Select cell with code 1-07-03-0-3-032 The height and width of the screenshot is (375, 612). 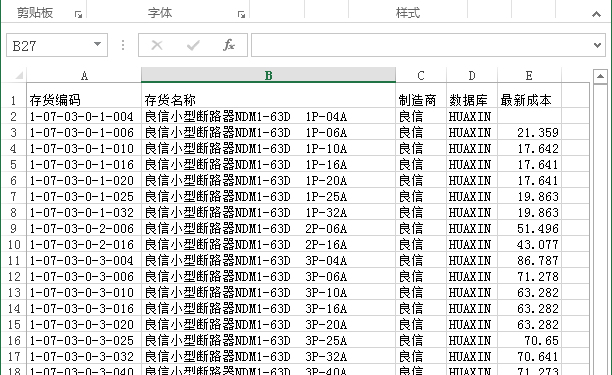(x=84, y=356)
